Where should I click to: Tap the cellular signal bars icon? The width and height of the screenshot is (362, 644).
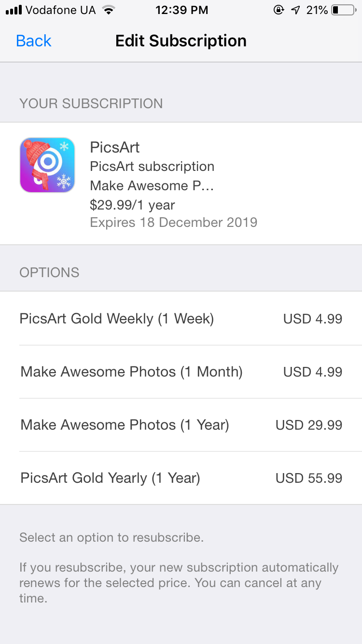click(x=13, y=10)
